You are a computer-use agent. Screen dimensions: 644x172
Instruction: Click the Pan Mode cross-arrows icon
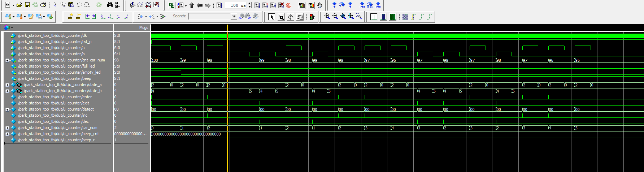(291, 17)
